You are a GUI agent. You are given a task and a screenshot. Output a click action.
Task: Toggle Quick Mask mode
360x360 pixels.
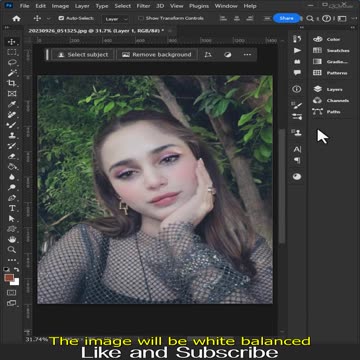coord(12,293)
